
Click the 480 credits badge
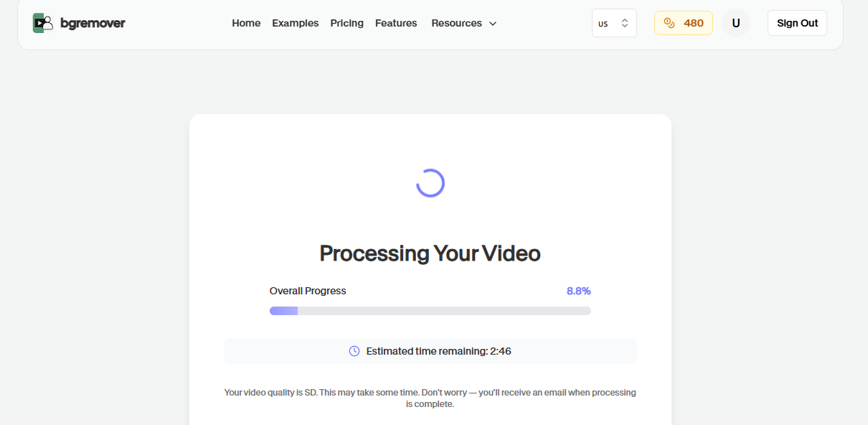pos(683,22)
